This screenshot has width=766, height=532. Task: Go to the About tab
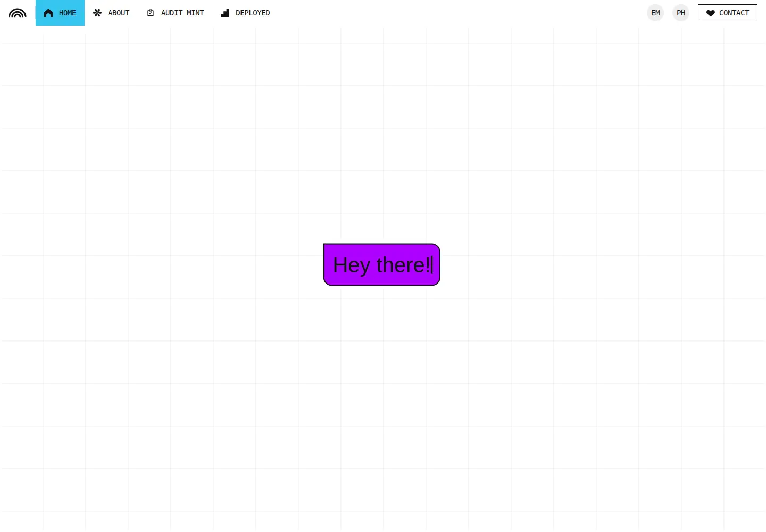pos(111,13)
